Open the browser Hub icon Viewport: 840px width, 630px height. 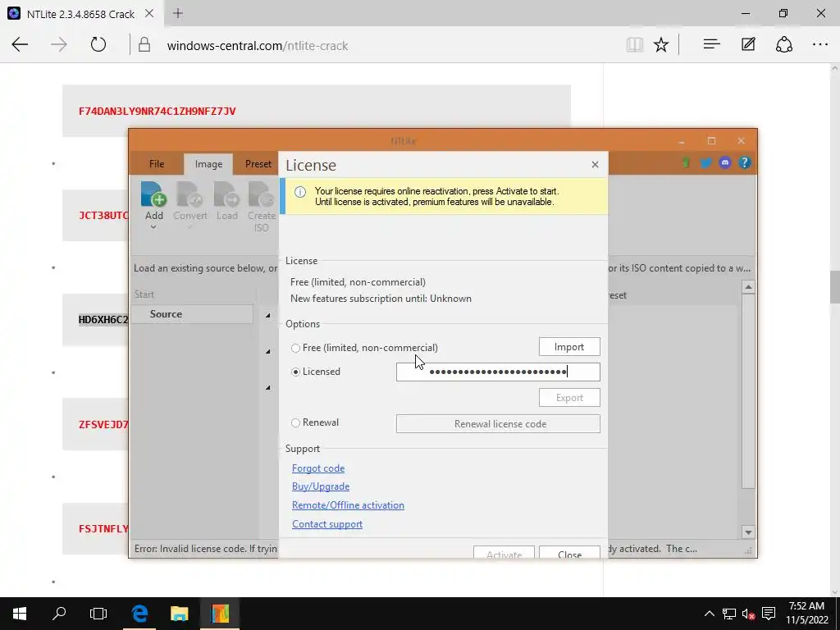[711, 44]
